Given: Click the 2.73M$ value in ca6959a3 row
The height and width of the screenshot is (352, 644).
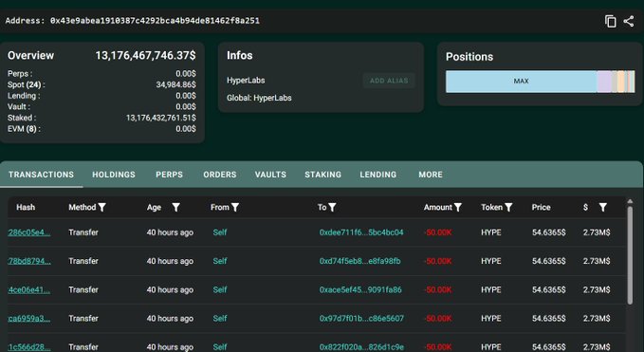Looking at the screenshot, I should click(x=597, y=319).
